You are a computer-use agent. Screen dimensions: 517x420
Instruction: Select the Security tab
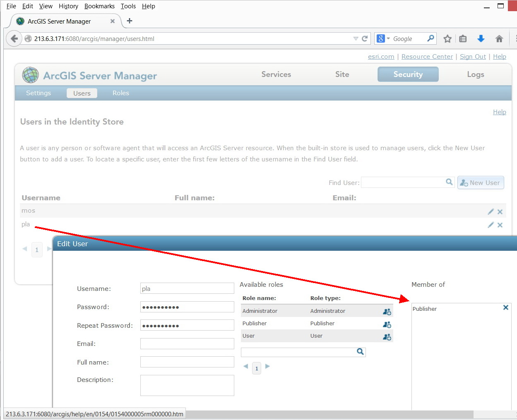tap(408, 74)
